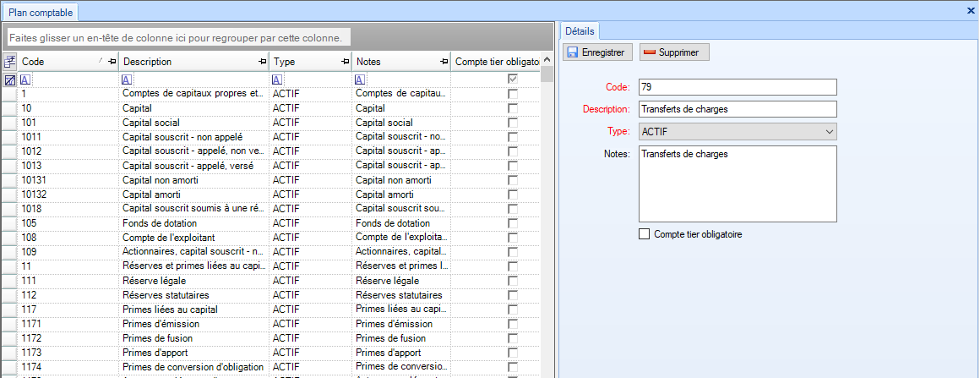Click the clear filters icon in filter row
The height and width of the screenshot is (378, 980).
point(10,79)
